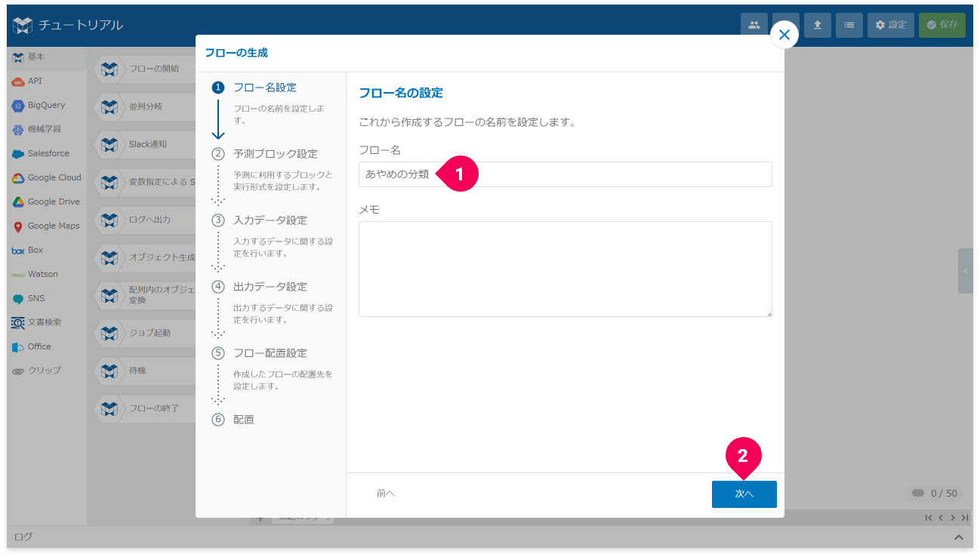Image resolution: width=980 pixels, height=557 pixels.
Task: Select the Slack通知 block
Action: pos(145,144)
